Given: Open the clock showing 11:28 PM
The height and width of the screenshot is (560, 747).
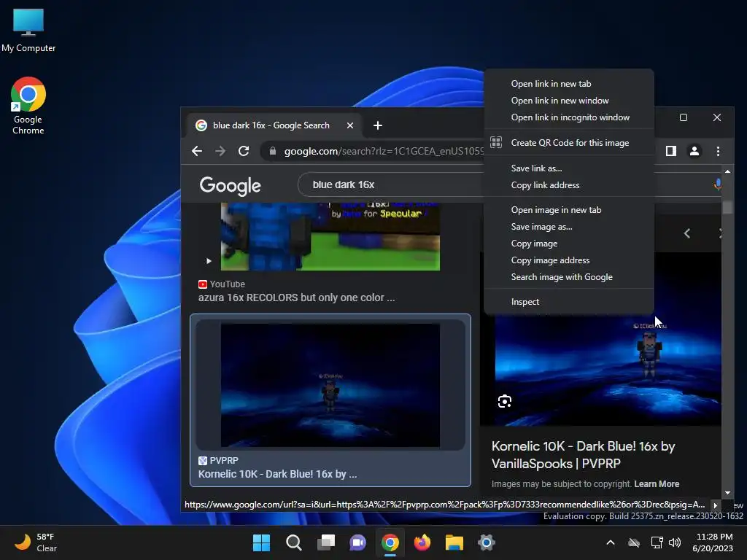Looking at the screenshot, I should pos(713,542).
